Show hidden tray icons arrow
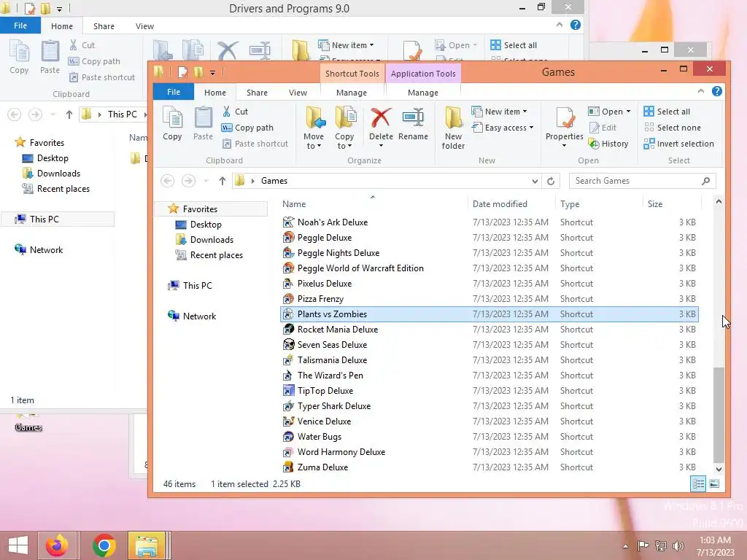747x560 pixels. coord(625,546)
